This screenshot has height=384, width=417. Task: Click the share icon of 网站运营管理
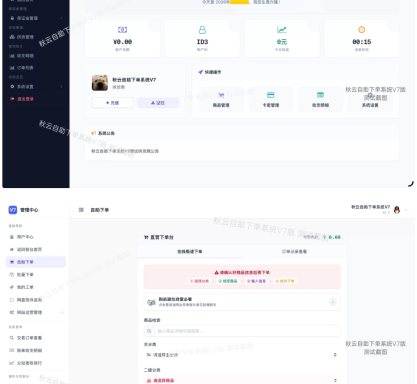point(12,312)
